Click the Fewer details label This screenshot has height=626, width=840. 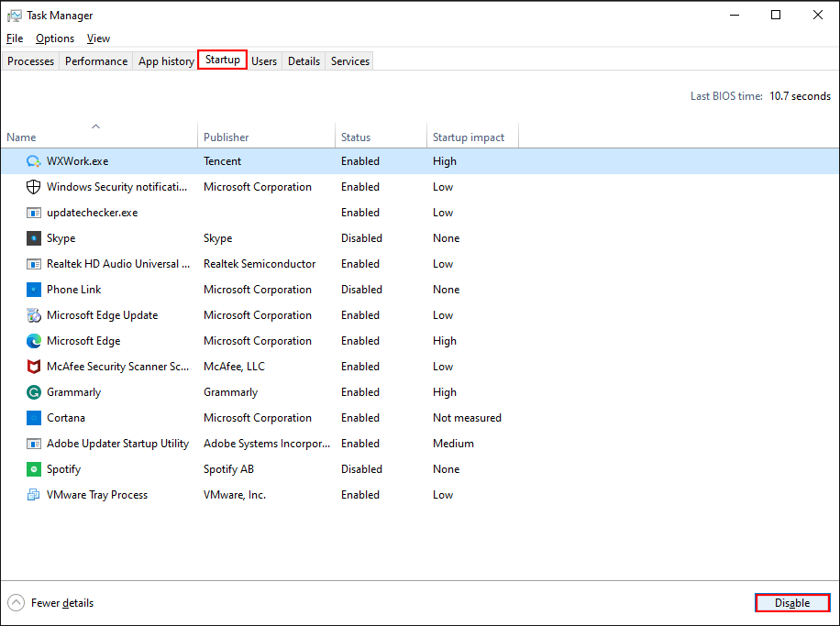coord(61,602)
